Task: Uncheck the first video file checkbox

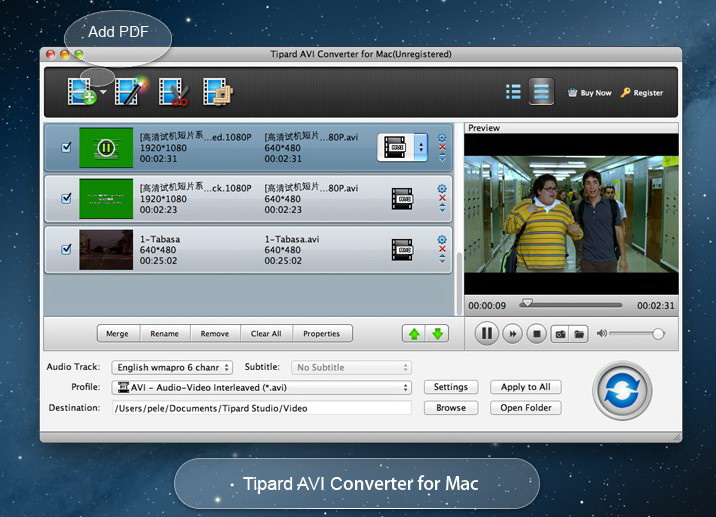Action: [67, 147]
